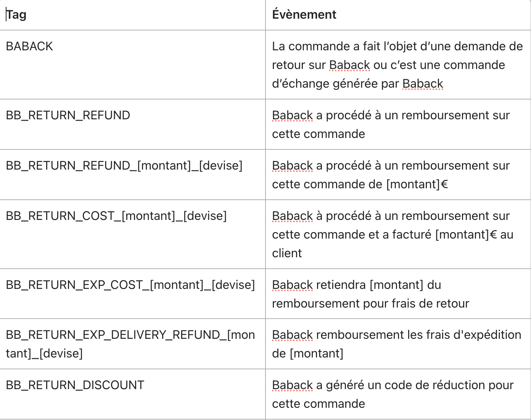531x420 pixels.
Task: Click the text 'Baback retiendra [montant] du'
Action: click(x=357, y=285)
